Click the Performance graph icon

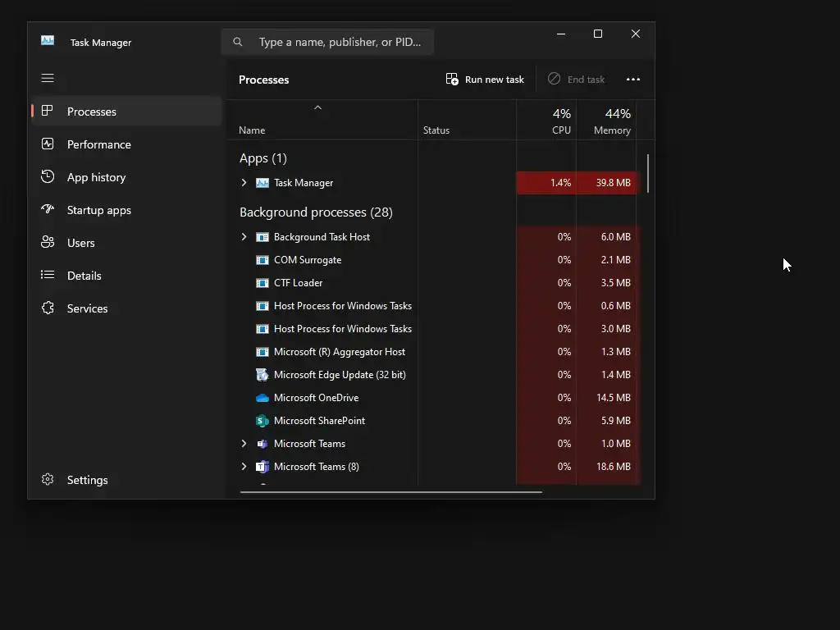coord(47,144)
